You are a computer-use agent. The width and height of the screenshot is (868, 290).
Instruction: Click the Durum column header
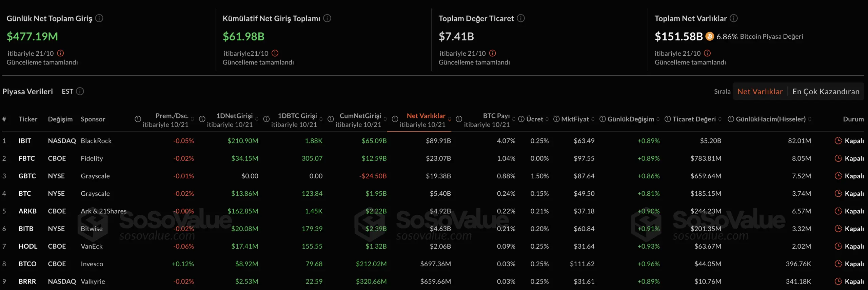pos(853,119)
